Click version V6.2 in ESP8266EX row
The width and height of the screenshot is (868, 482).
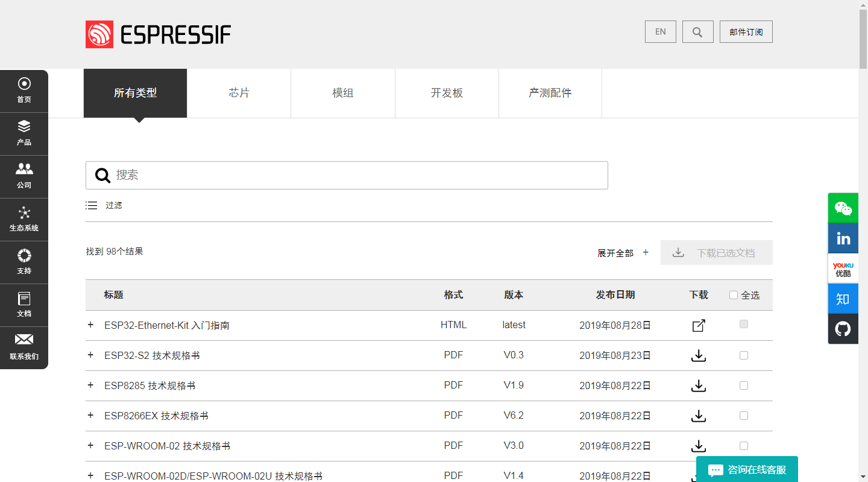514,416
